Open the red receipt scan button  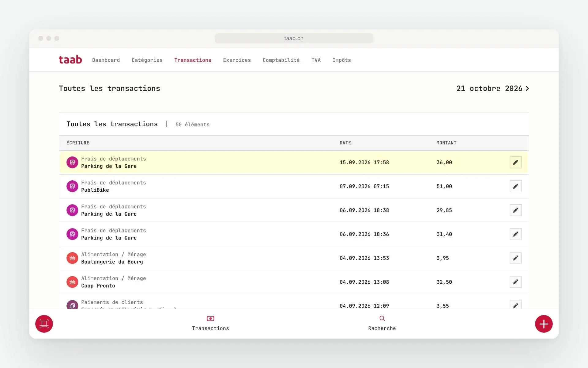pos(44,324)
